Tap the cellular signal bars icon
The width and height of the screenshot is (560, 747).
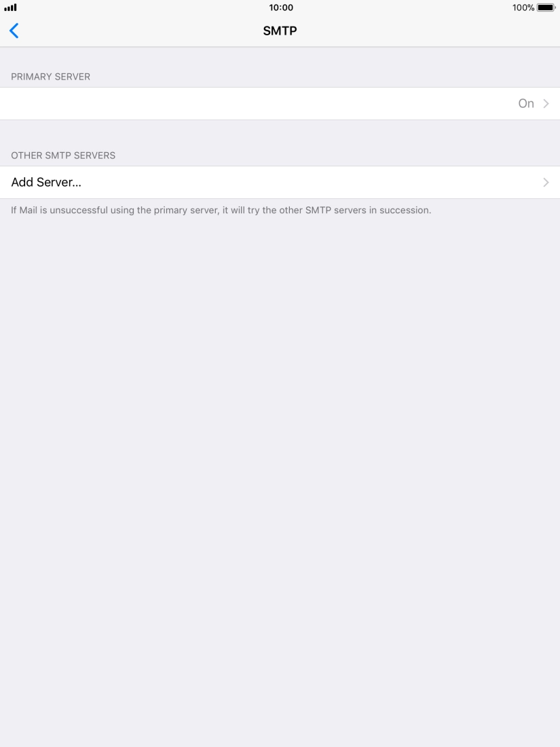tap(10, 7)
